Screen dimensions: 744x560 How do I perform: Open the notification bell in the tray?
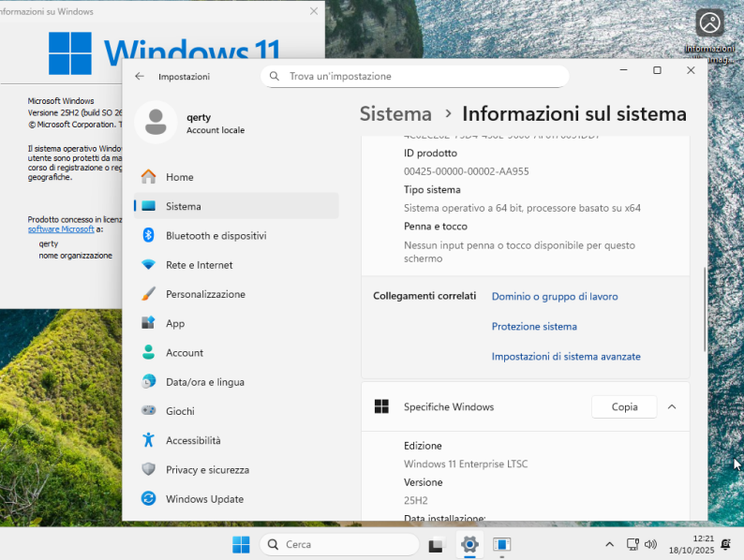(725, 544)
